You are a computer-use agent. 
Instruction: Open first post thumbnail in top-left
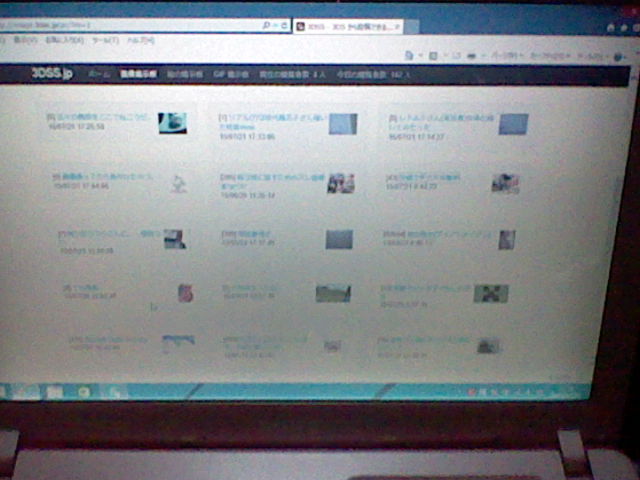coord(172,123)
